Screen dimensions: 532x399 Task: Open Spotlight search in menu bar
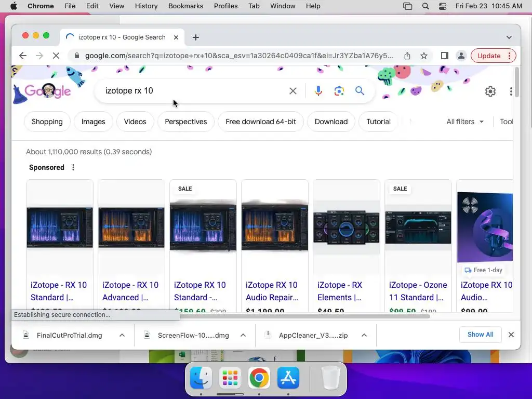[x=425, y=6]
